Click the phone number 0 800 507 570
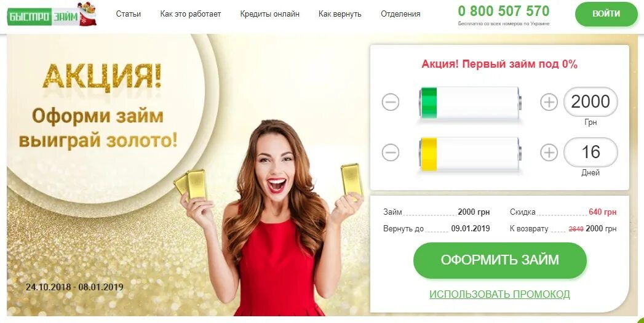The width and height of the screenshot is (644, 323). click(x=504, y=10)
